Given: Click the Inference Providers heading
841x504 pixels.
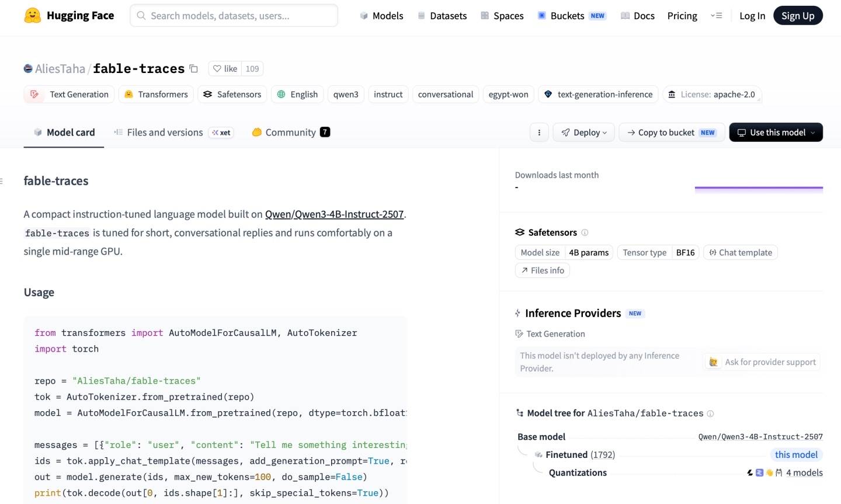Looking at the screenshot, I should pyautogui.click(x=573, y=314).
